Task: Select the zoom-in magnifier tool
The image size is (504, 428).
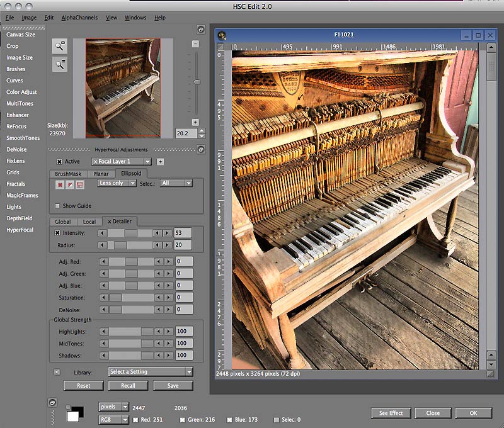Action: click(x=59, y=47)
